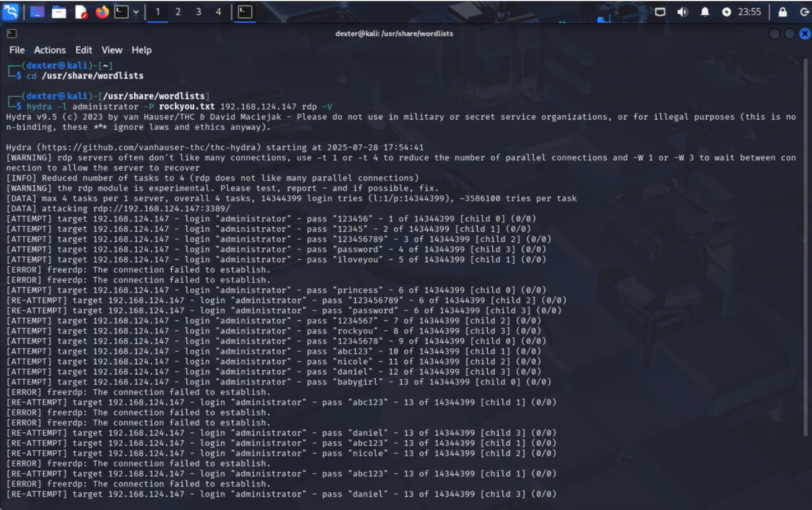
Task: Click the attempt line with pass "princess"
Action: 276,291
